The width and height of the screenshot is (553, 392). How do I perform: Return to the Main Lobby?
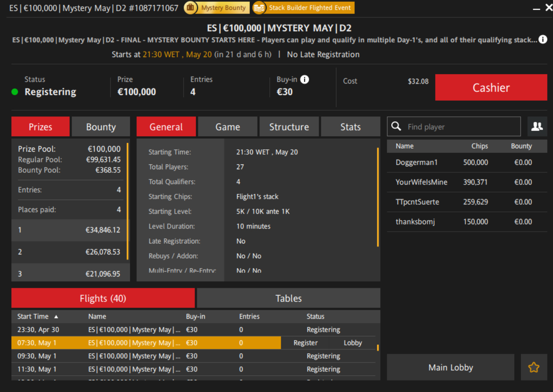coord(450,367)
